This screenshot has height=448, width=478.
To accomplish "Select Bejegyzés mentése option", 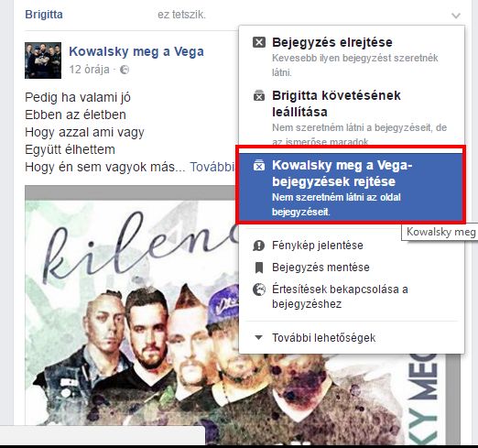I will (x=352, y=268).
